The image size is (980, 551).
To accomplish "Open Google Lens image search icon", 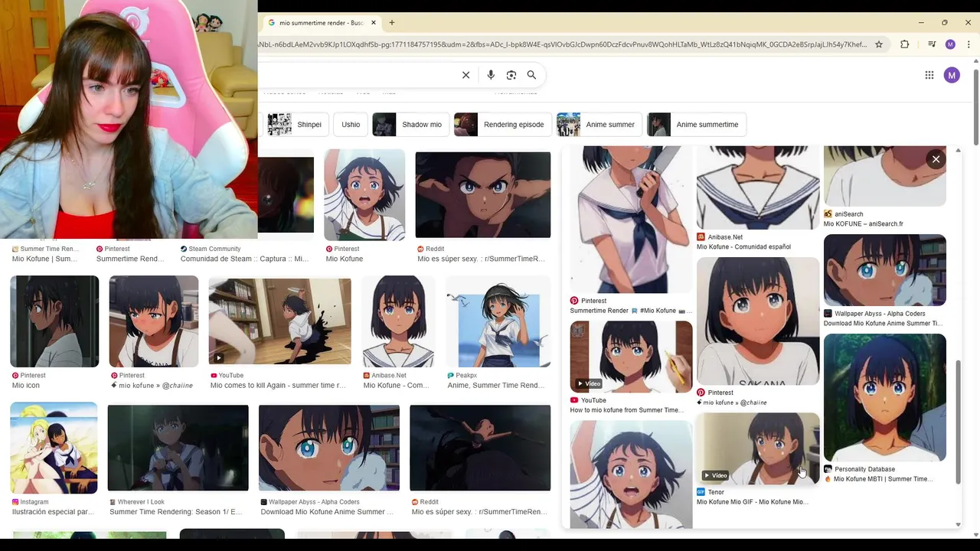I will [511, 75].
